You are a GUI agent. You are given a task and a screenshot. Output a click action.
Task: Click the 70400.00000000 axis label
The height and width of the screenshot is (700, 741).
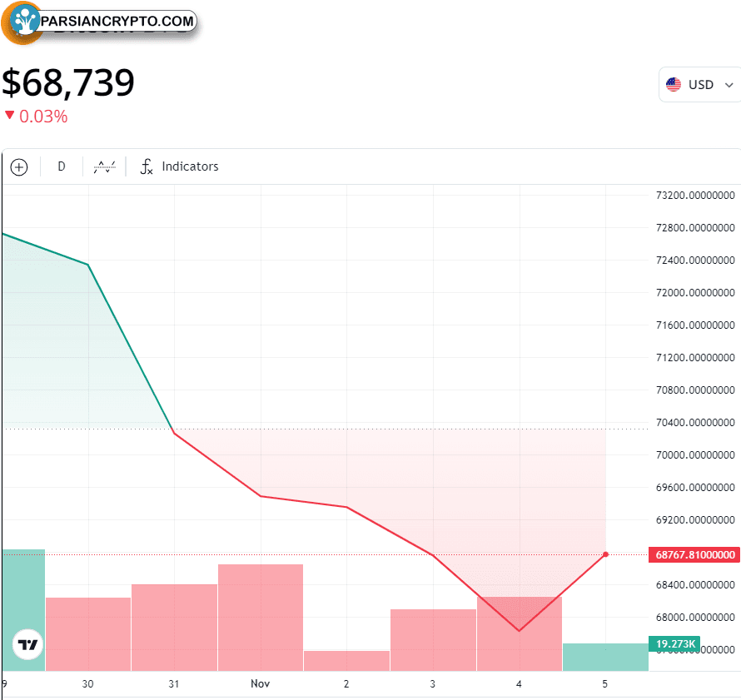click(695, 422)
